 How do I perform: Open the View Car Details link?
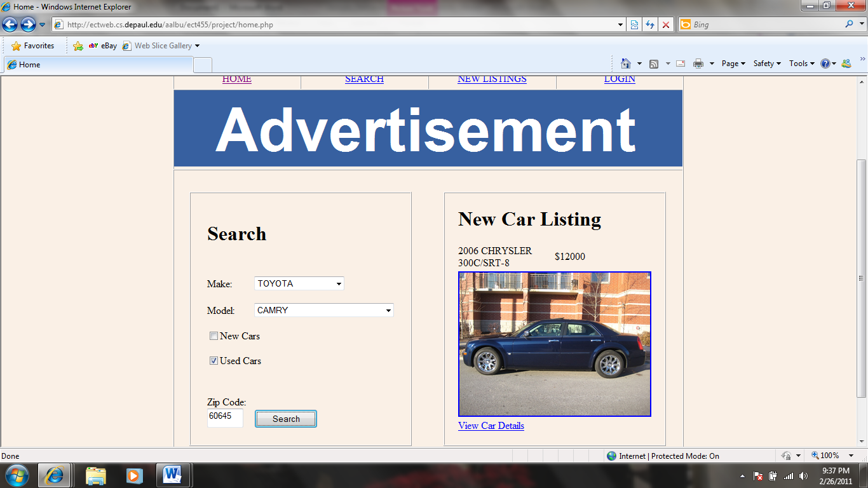(x=491, y=426)
